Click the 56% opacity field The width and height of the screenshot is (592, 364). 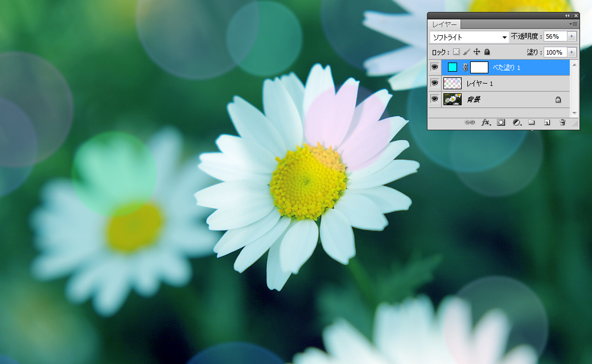(x=556, y=36)
